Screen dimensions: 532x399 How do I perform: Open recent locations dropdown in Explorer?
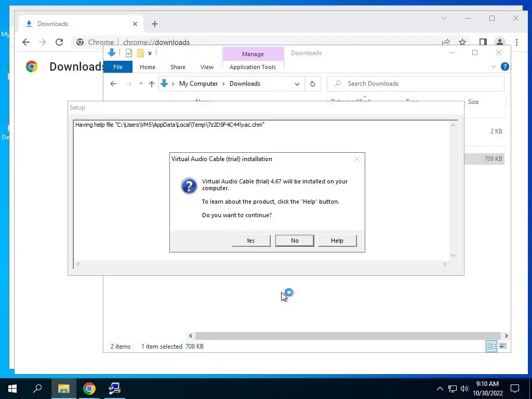141,84
